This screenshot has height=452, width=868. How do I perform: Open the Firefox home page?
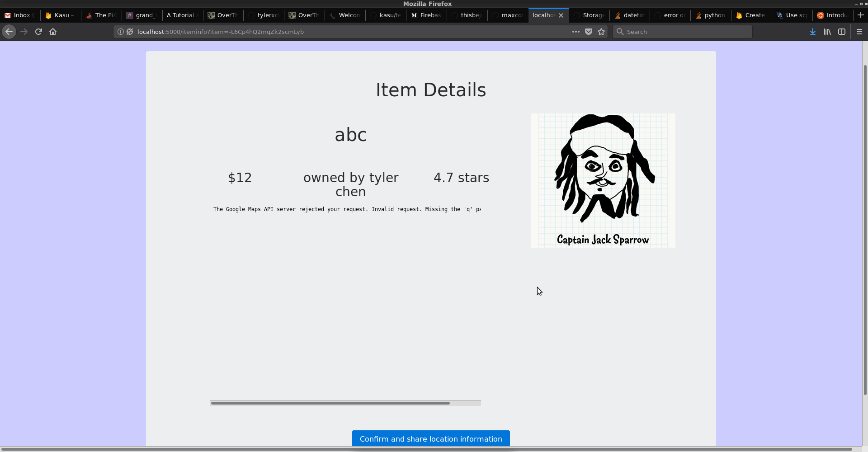[x=53, y=32]
